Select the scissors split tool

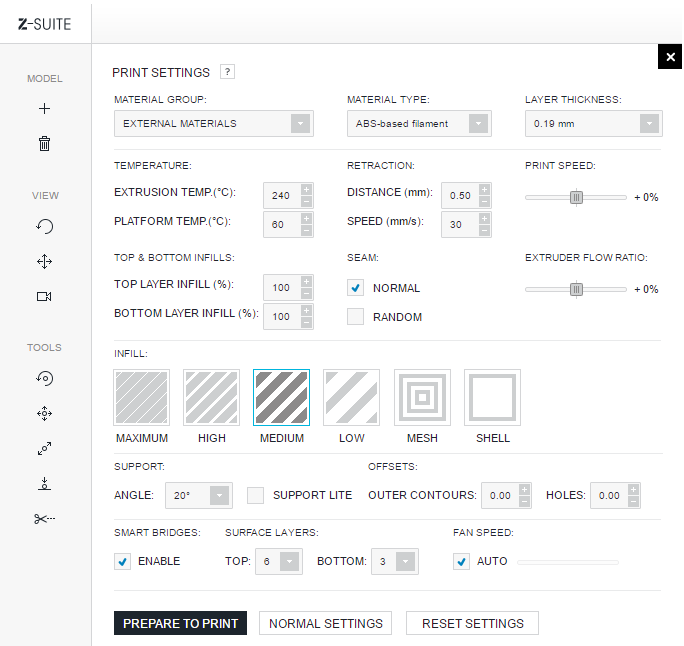44,518
